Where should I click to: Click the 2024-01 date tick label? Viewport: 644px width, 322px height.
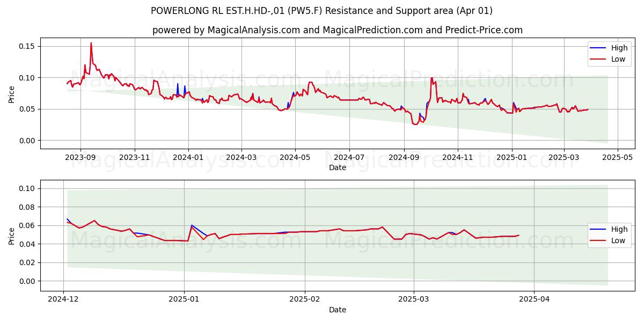tap(188, 158)
